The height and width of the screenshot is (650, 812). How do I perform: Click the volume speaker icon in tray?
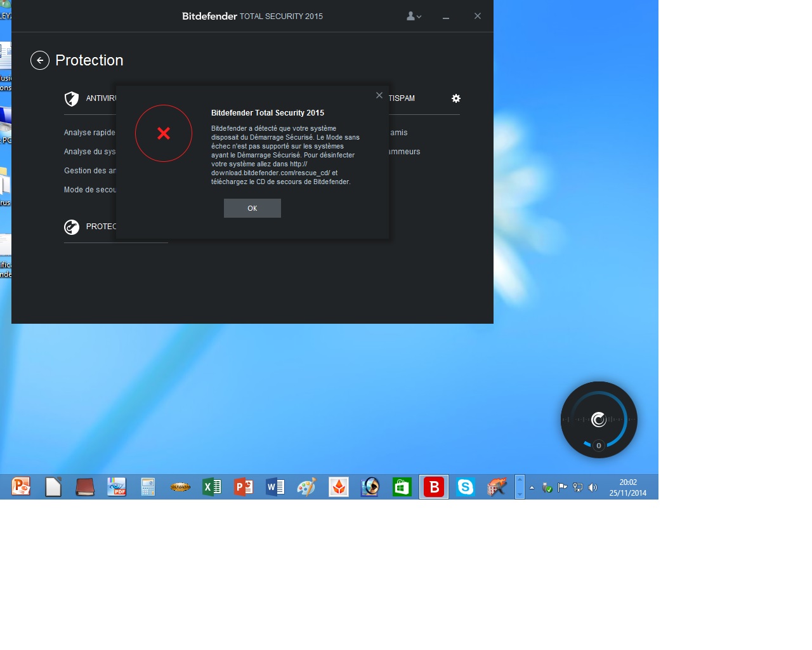coord(593,487)
